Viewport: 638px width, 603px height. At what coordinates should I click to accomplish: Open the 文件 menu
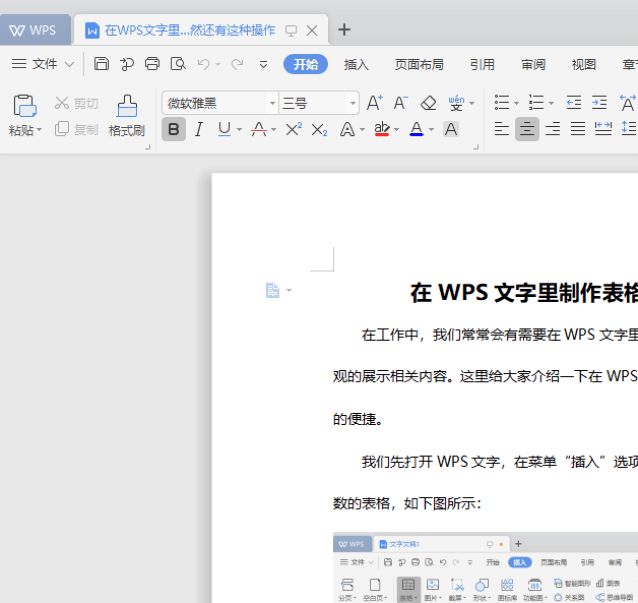(x=43, y=64)
